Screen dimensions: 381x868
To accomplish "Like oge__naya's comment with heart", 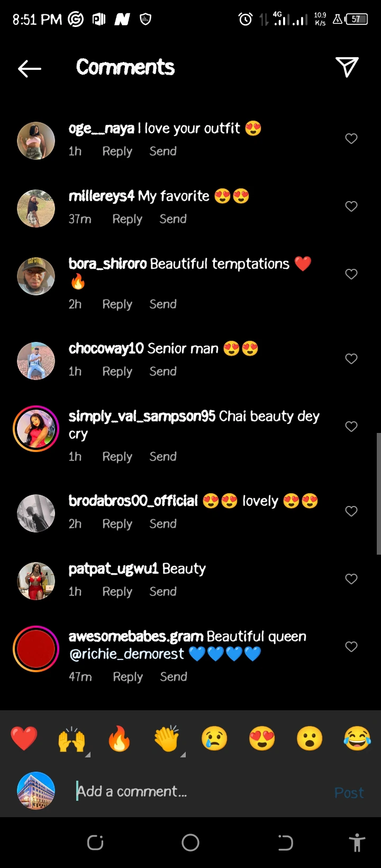I will pyautogui.click(x=351, y=139).
